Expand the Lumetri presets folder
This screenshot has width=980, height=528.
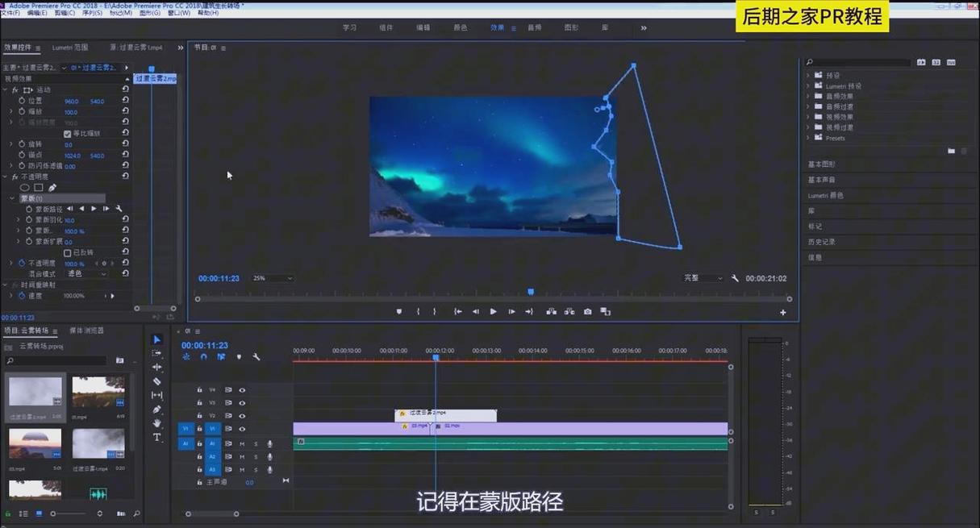pyautogui.click(x=808, y=85)
